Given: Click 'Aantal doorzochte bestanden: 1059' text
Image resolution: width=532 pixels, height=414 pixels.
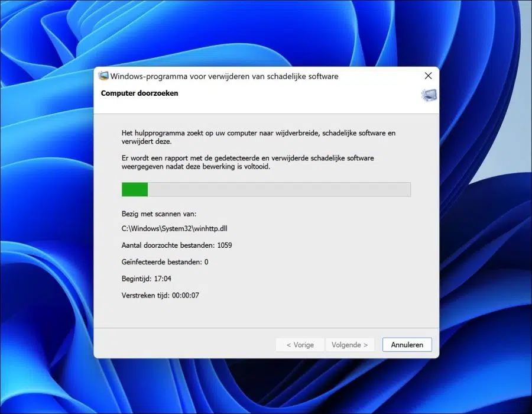Looking at the screenshot, I should (177, 245).
